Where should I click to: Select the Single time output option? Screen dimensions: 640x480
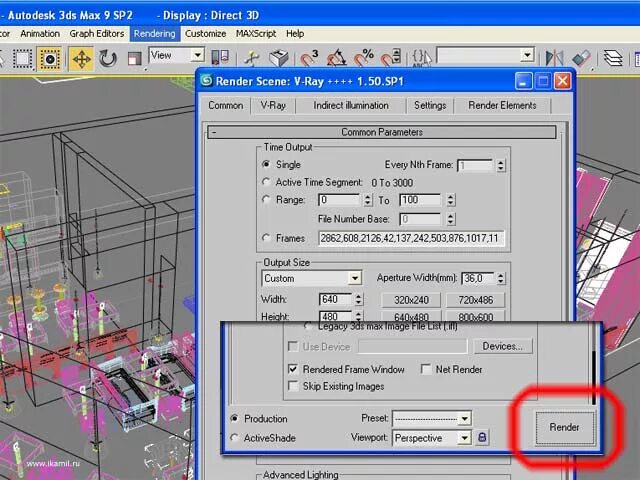click(x=266, y=164)
